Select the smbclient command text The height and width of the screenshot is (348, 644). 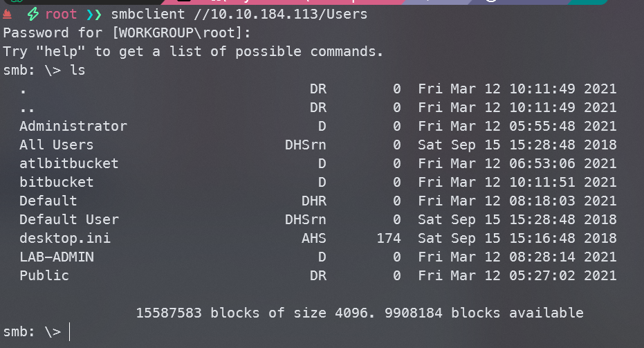(239, 15)
